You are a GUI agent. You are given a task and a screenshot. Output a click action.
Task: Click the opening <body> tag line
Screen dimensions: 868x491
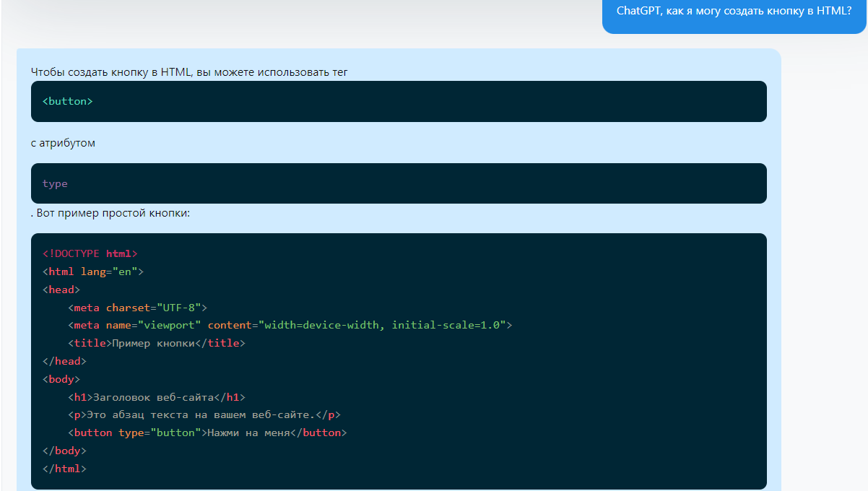click(x=61, y=379)
